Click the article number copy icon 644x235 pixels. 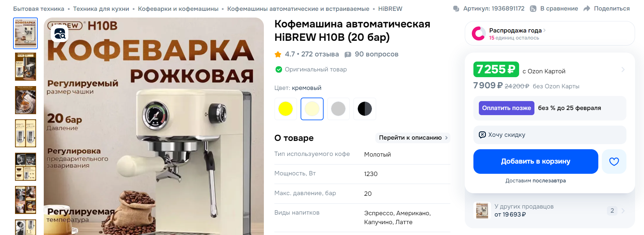point(456,9)
